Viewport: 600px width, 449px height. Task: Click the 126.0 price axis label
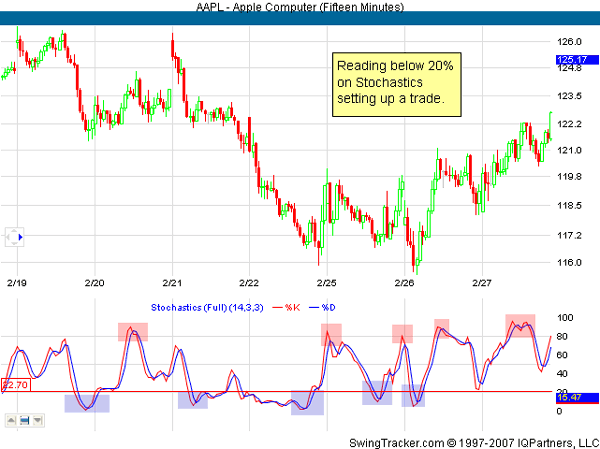pyautogui.click(x=569, y=41)
